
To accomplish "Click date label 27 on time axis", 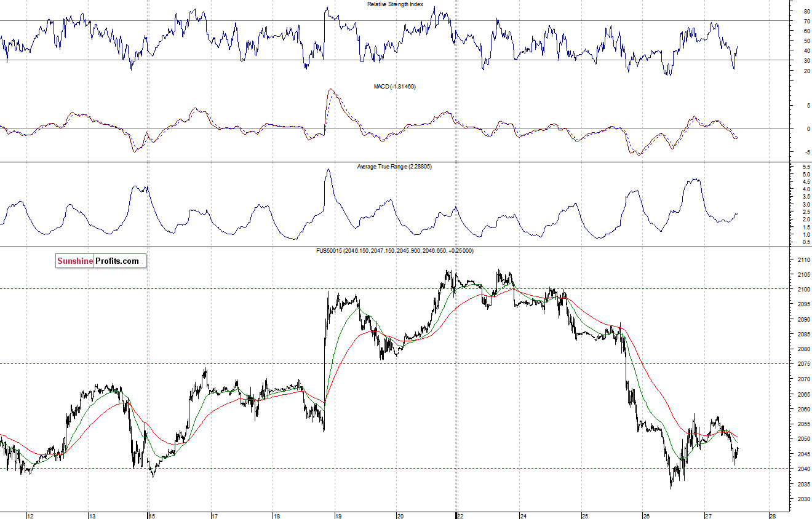I will (709, 516).
